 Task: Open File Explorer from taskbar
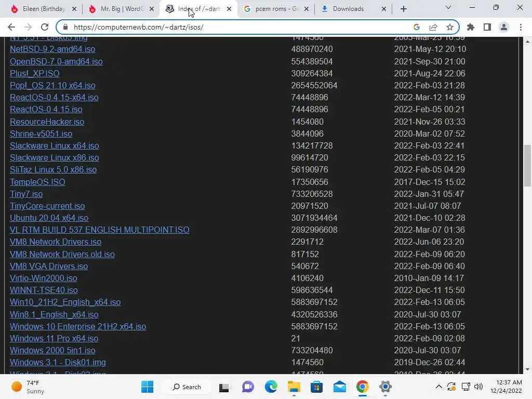click(294, 387)
